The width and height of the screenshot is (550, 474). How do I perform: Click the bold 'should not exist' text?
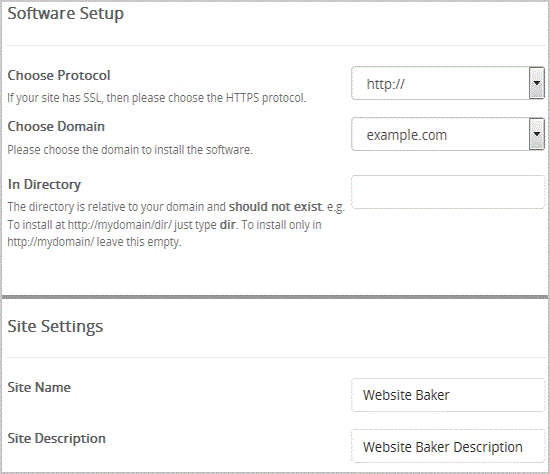(275, 207)
